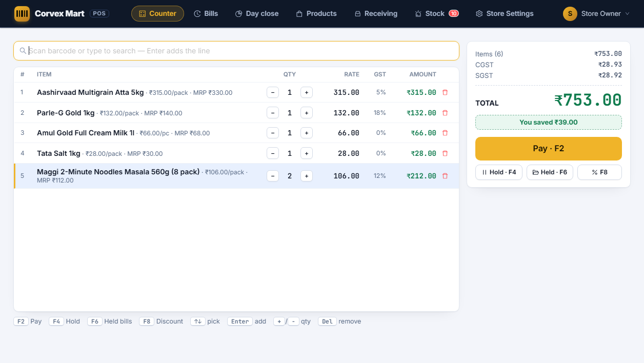Increase quantity of Aashirvaad Multigrain Atta

click(x=307, y=92)
